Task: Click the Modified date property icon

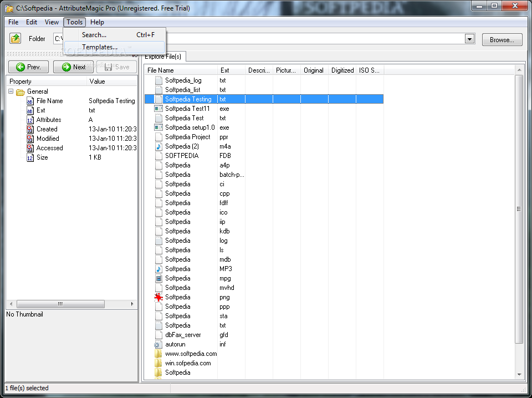Action: pyautogui.click(x=30, y=139)
